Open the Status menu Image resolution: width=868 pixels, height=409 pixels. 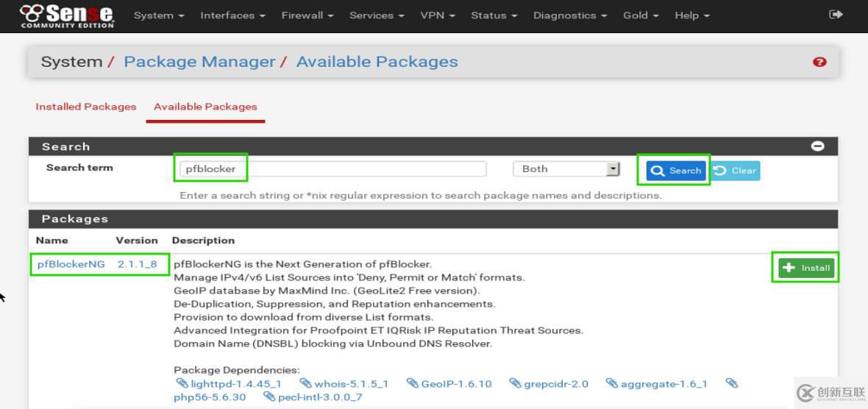point(494,15)
